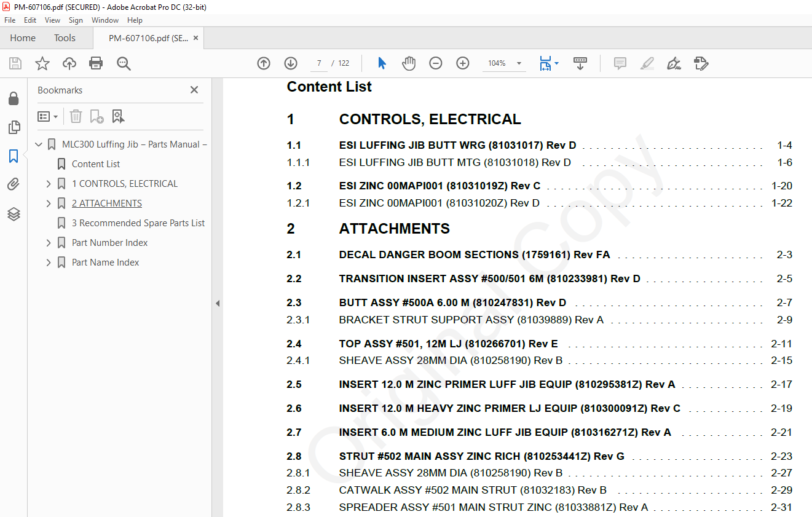This screenshot has height=517, width=812.
Task: Go to previous page arrow
Action: coord(264,63)
